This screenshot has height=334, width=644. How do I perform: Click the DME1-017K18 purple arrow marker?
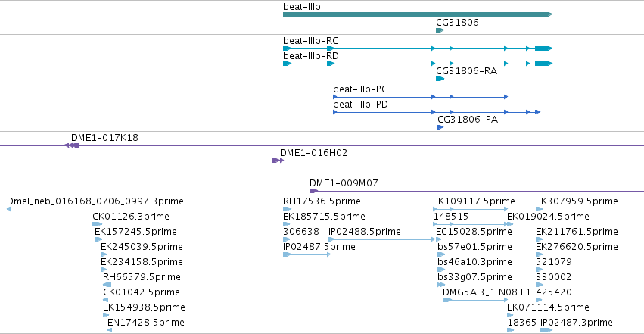71,145
